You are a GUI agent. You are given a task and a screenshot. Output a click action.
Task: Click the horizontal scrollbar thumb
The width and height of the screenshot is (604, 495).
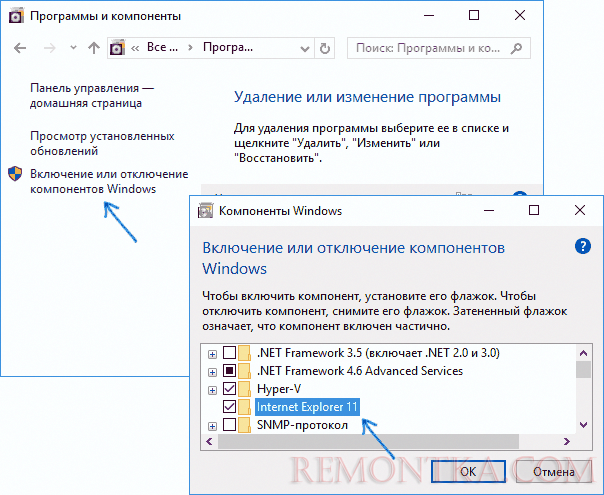click(x=368, y=441)
